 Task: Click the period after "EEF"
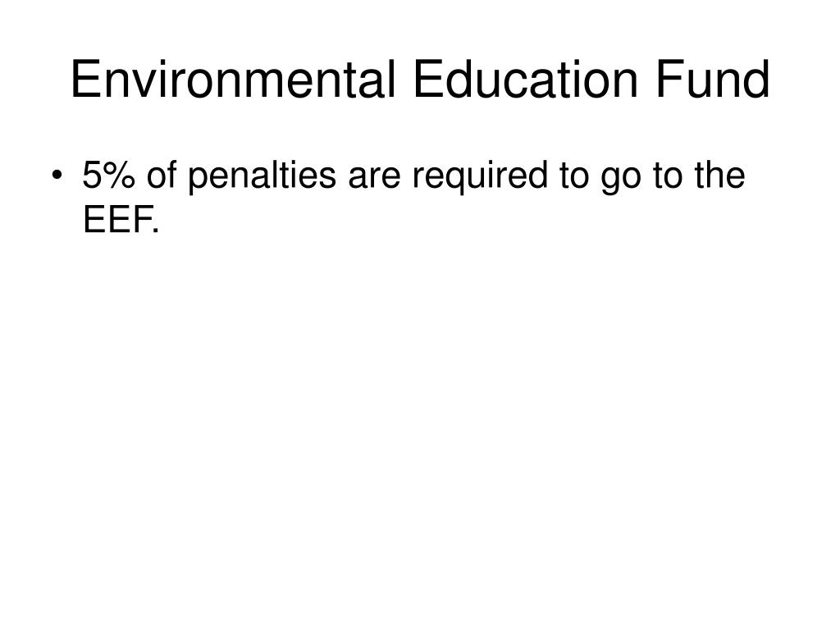click(x=155, y=230)
